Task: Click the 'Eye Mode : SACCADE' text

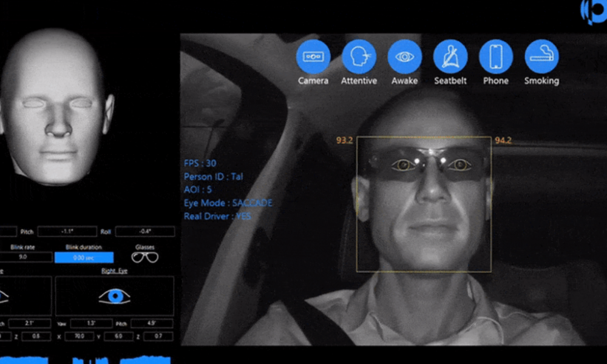Action: click(x=228, y=203)
